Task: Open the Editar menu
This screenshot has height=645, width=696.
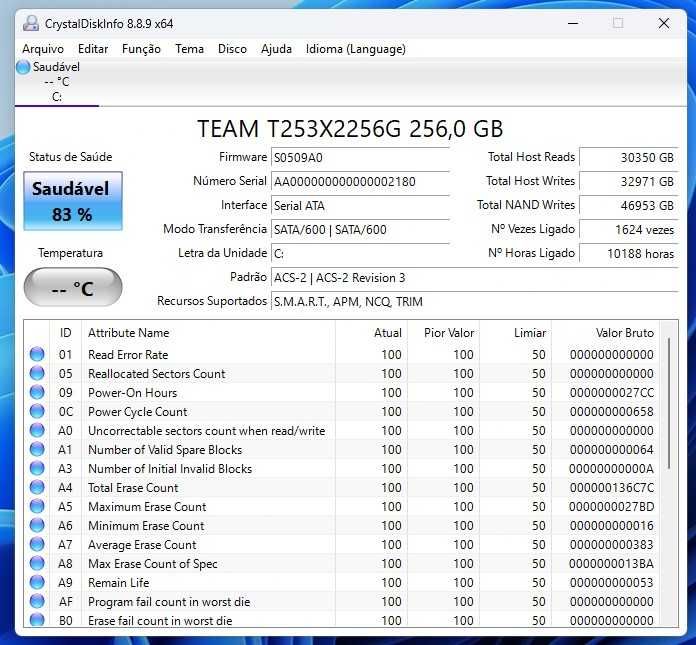Action: 93,49
